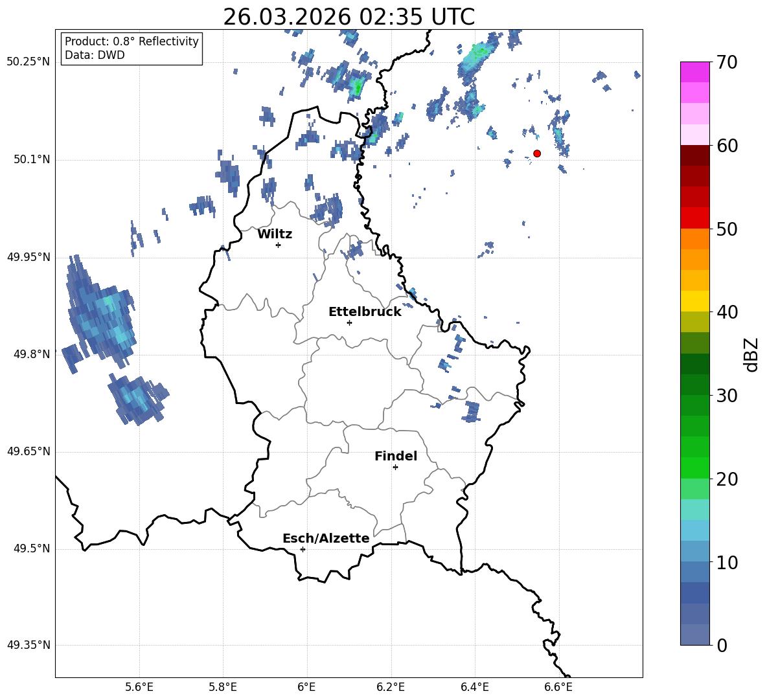
Task: Click the 6°E longitude label
Action: point(306,687)
